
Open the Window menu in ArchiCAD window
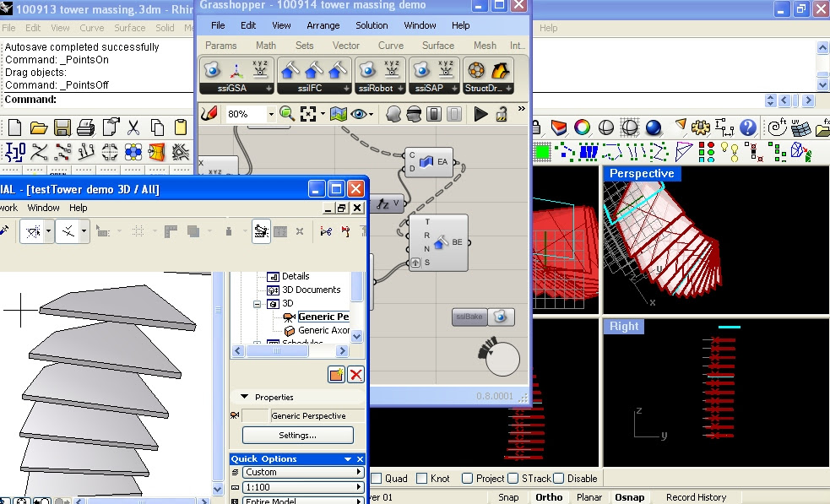point(43,208)
